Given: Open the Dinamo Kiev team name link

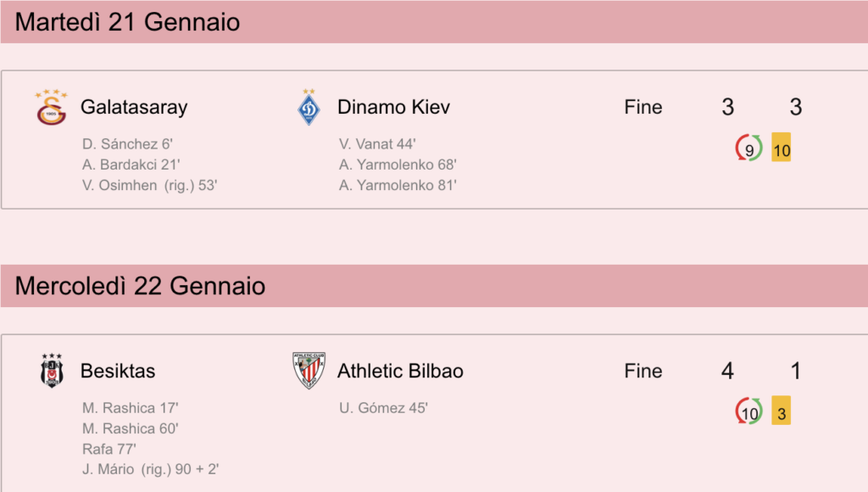Looking at the screenshot, I should 393,107.
